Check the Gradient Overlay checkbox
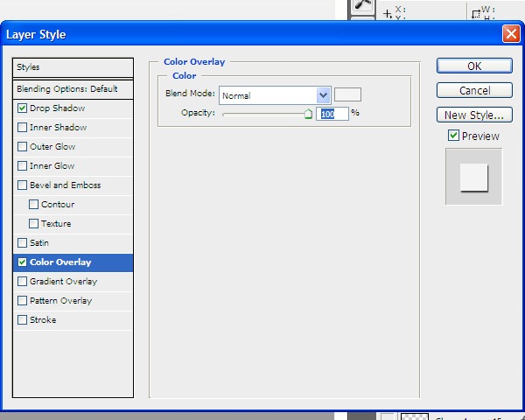525x420 pixels. pos(22,282)
